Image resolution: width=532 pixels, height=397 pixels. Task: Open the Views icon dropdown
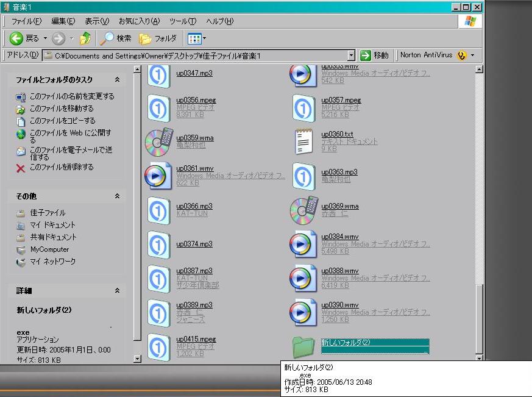[196, 38]
